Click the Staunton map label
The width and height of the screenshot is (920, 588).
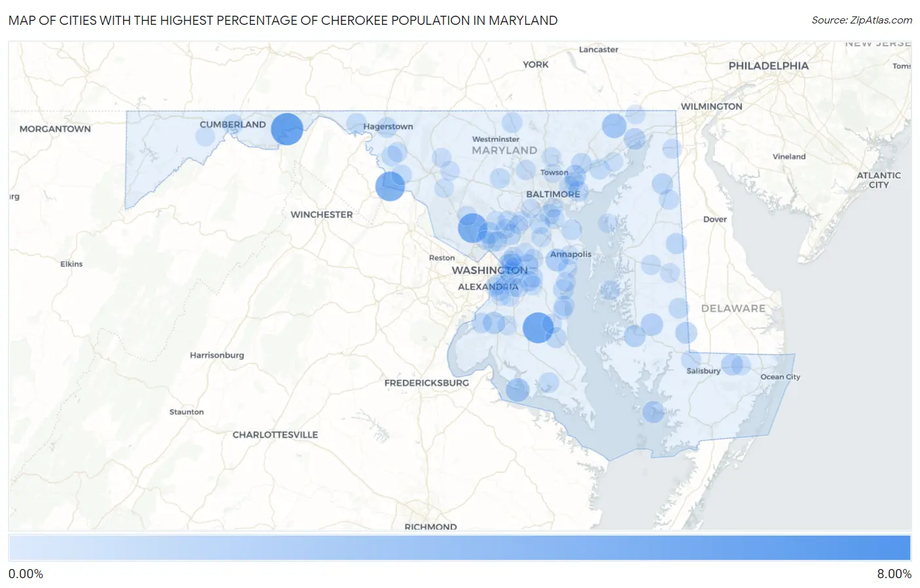pyautogui.click(x=186, y=412)
